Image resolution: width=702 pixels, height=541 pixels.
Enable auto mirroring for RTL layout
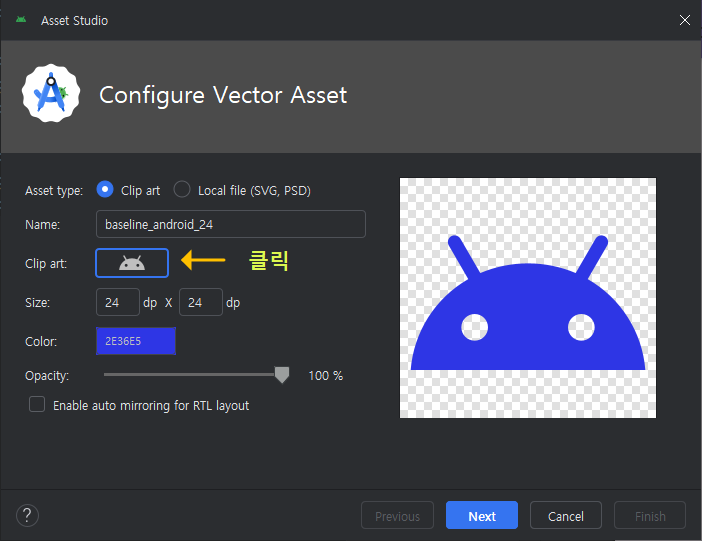(37, 404)
